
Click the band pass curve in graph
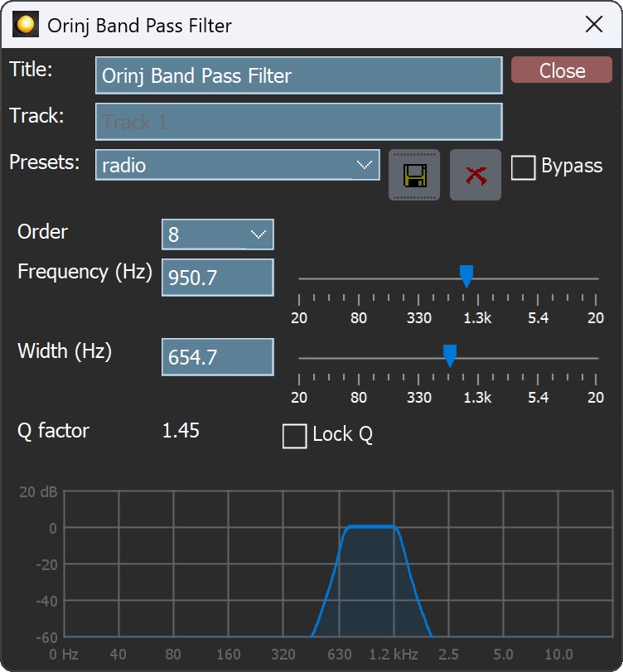371,527
